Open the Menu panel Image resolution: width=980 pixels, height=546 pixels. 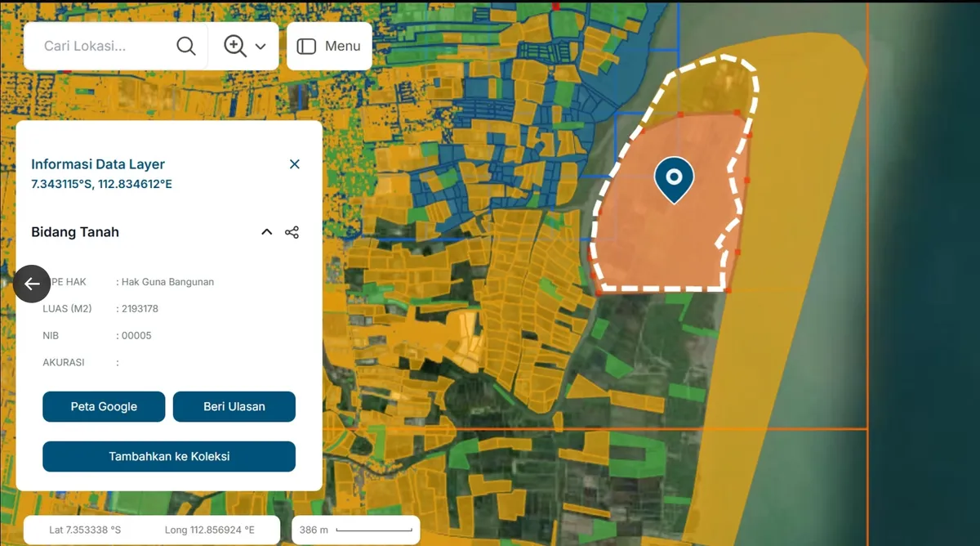click(x=329, y=46)
